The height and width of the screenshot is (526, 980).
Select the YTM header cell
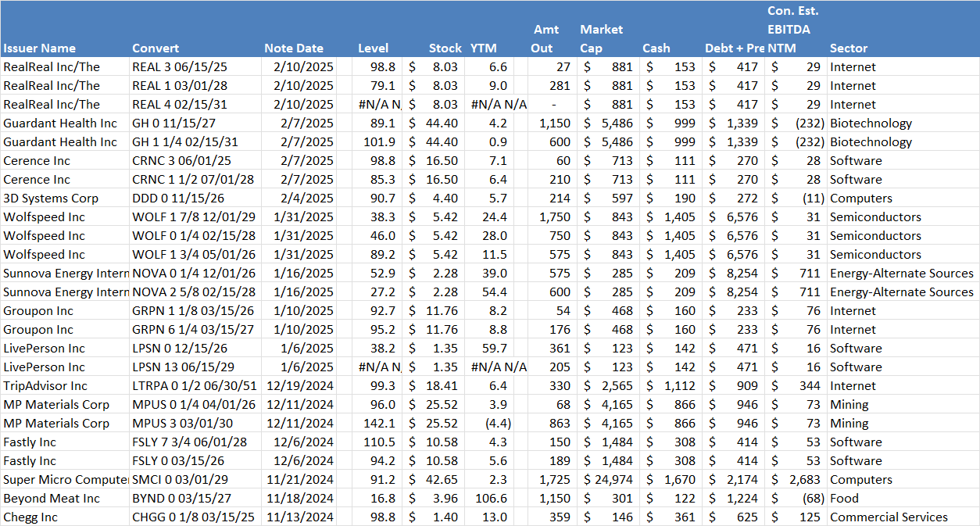[x=484, y=48]
